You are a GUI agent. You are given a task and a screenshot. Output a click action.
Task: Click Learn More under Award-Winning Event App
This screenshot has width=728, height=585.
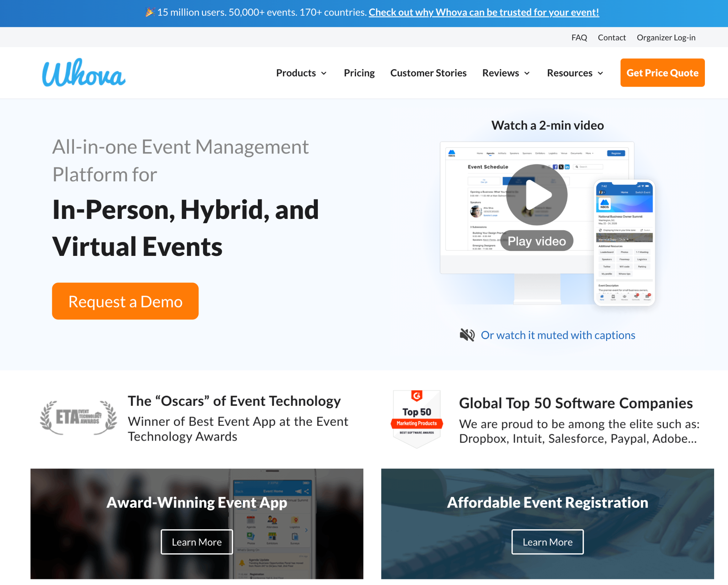tap(197, 542)
